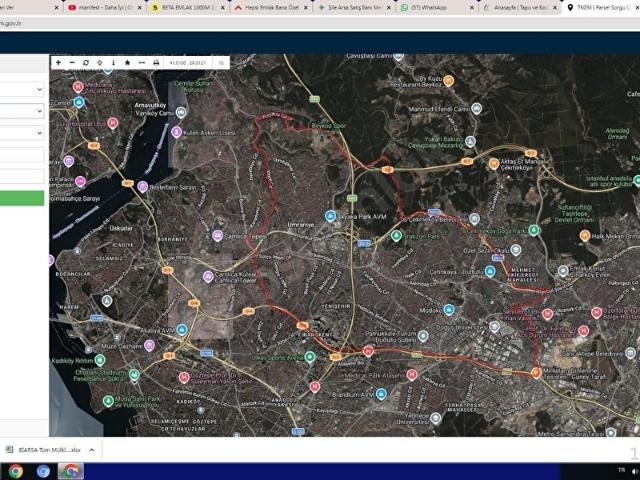This screenshot has width=640, height=480.
Task: Open the downloaded xlsx file chip
Action: pos(44,450)
